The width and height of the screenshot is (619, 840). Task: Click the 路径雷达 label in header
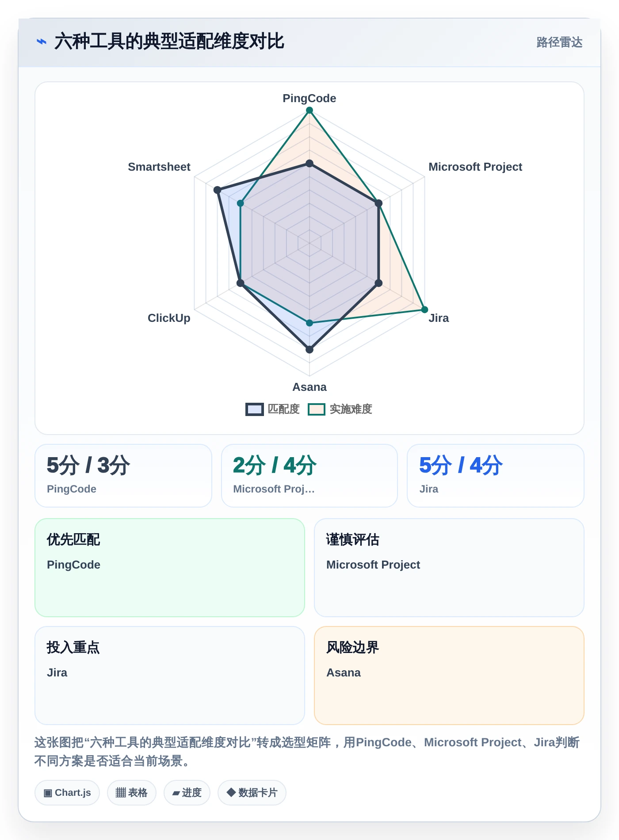pyautogui.click(x=559, y=42)
